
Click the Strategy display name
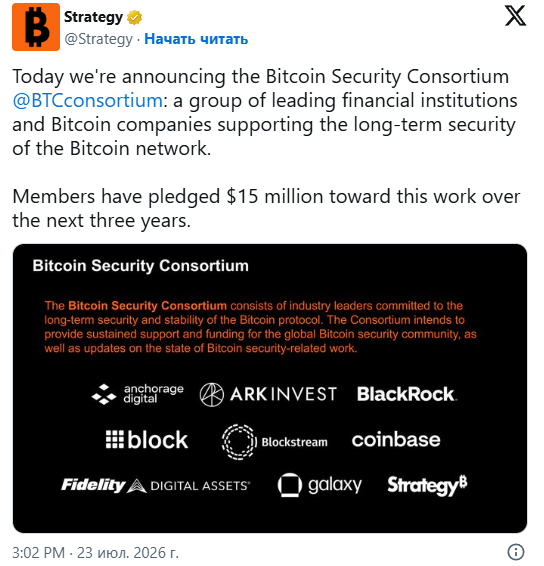tap(93, 17)
